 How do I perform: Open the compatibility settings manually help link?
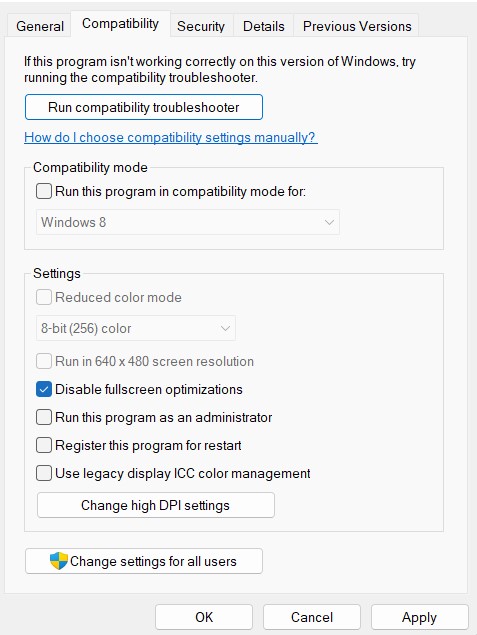point(170,137)
